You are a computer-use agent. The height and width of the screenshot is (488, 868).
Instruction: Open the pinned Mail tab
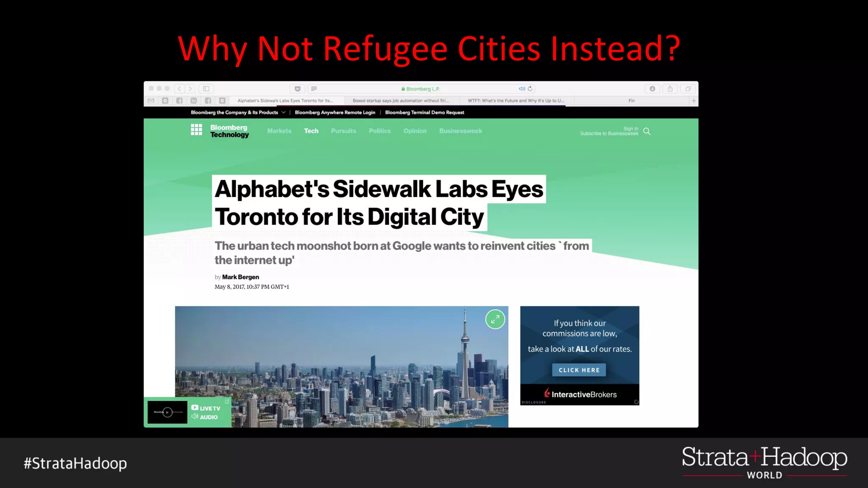(x=151, y=101)
